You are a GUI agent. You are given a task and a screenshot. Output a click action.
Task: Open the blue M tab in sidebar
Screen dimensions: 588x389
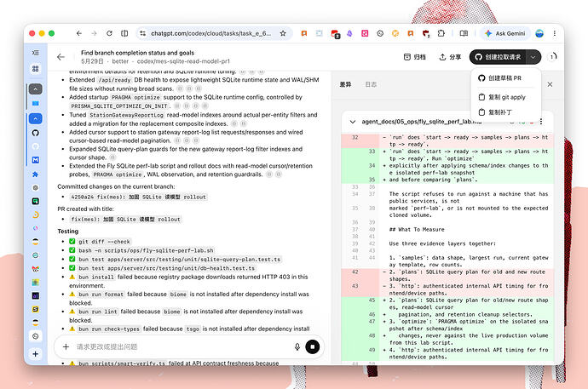click(x=36, y=160)
